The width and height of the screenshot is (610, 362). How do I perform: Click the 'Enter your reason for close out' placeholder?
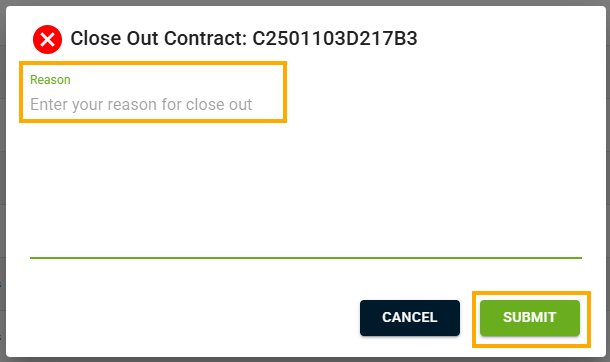[x=141, y=105]
